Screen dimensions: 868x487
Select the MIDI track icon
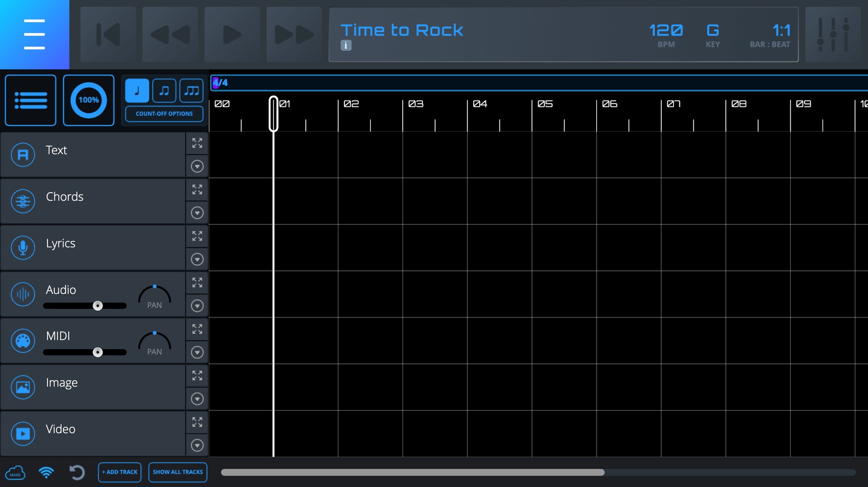(x=23, y=340)
